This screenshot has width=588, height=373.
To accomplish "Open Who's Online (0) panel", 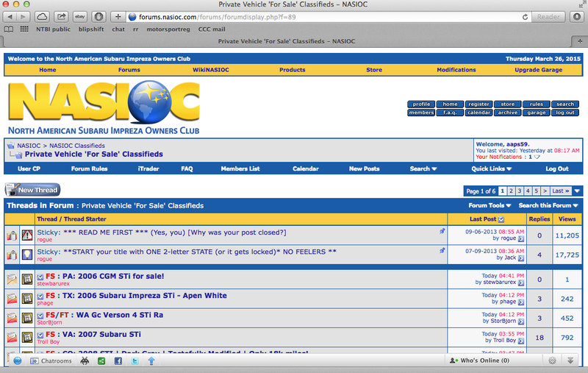I will coord(480,360).
